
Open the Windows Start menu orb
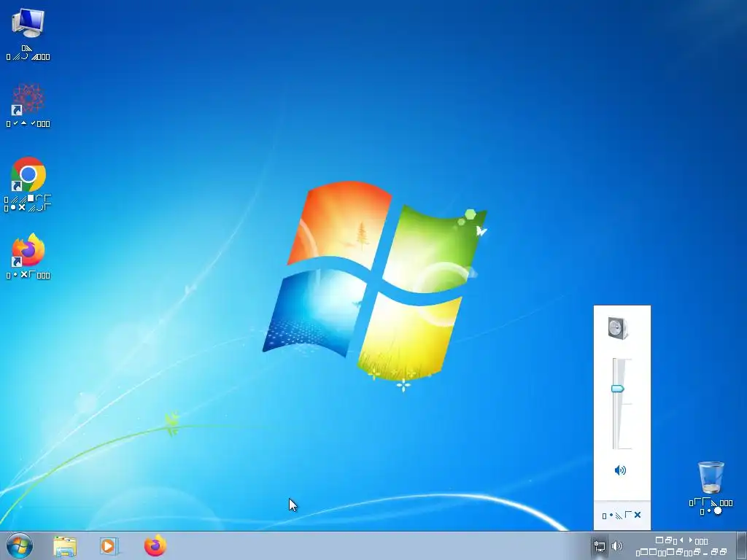[x=20, y=545]
